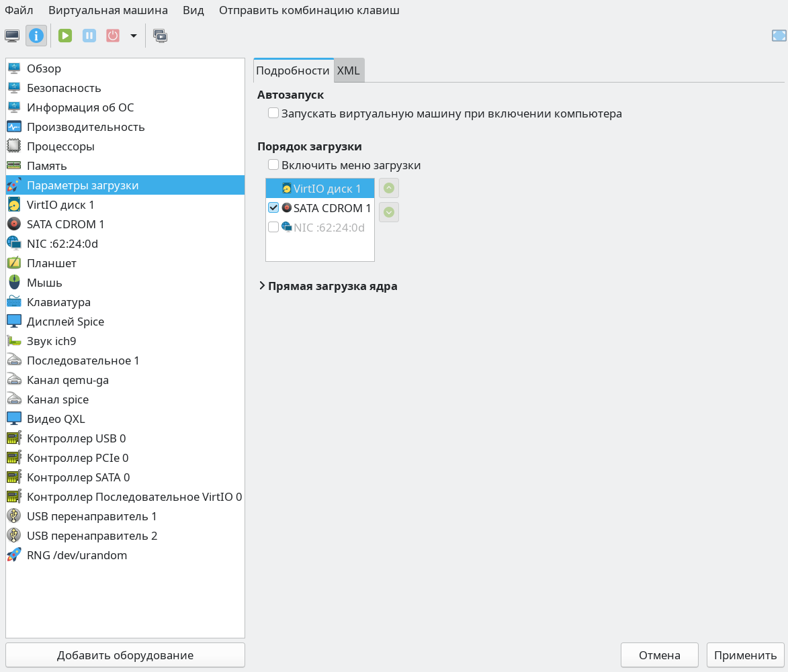The width and height of the screenshot is (788, 672).
Task: Open the shutdown options dropdown arrow
Action: pyautogui.click(x=133, y=36)
